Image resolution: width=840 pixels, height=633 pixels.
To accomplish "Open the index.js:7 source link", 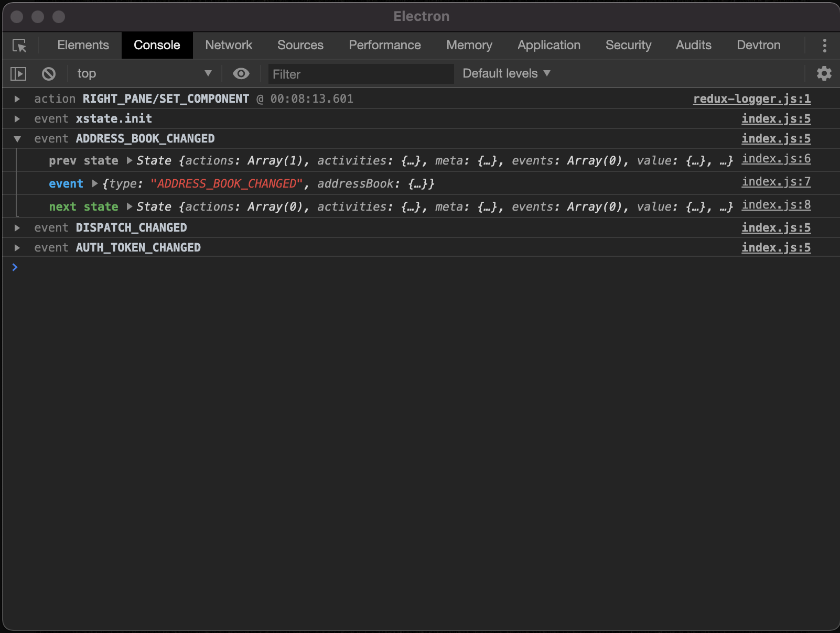I will tap(776, 181).
